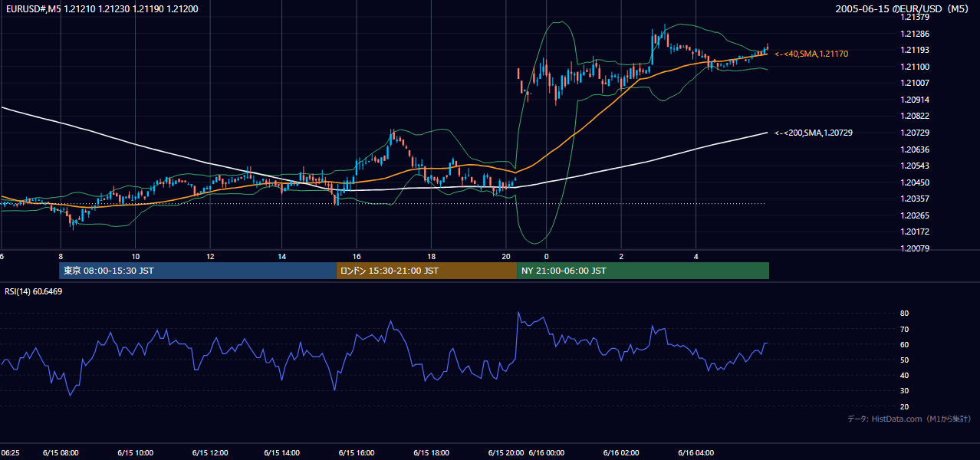This screenshot has height=460, width=980.
Task: Select the London 15:30-21:00 JST session bar
Action: 426,271
